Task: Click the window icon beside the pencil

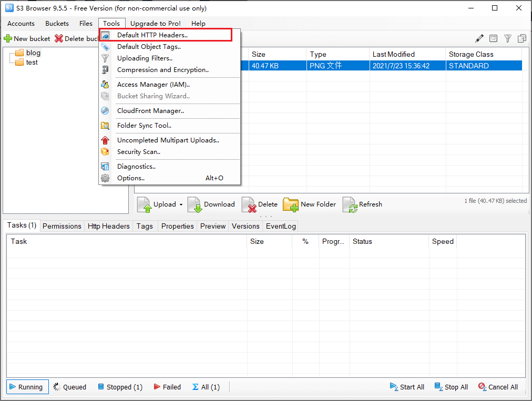Action: [493, 38]
